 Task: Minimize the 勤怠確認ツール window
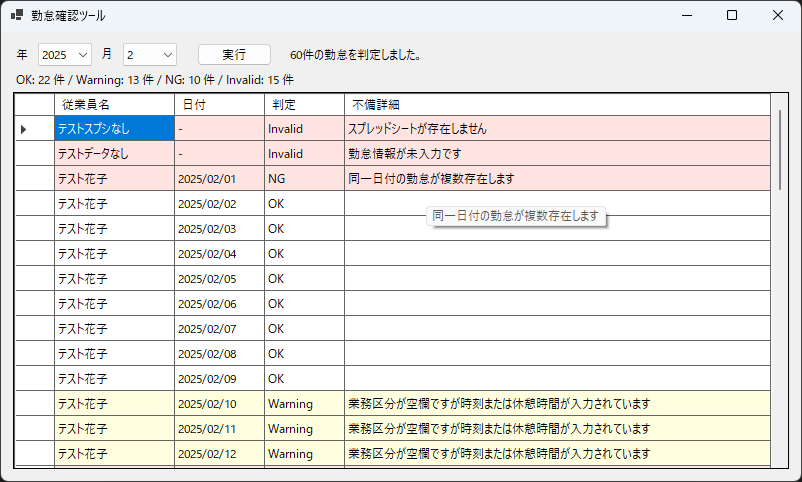tap(686, 16)
